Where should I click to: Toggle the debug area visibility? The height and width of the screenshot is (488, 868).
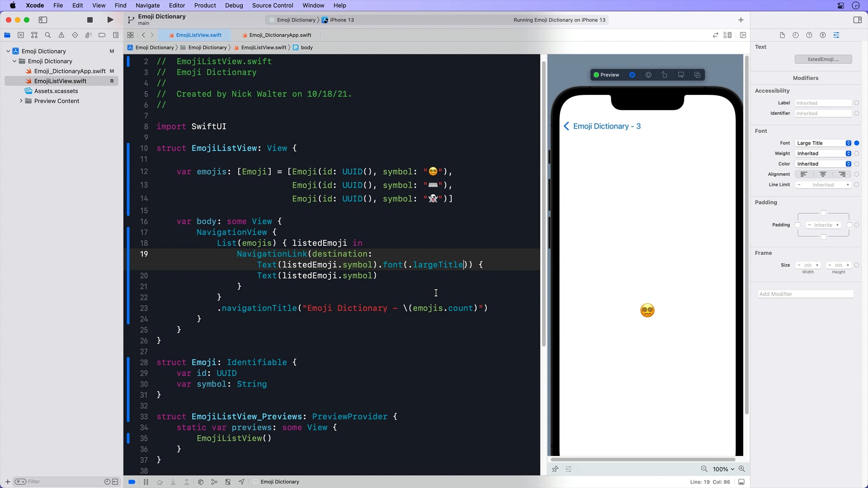[x=741, y=482]
